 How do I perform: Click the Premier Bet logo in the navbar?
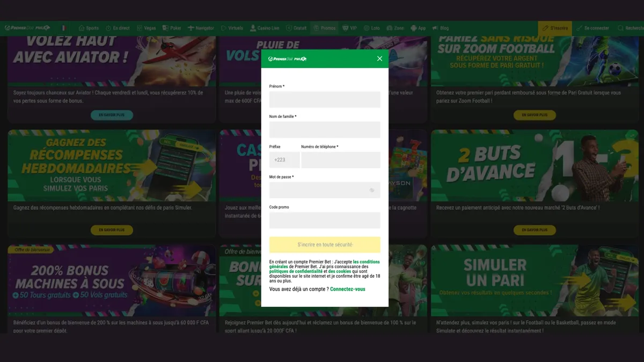[27, 28]
